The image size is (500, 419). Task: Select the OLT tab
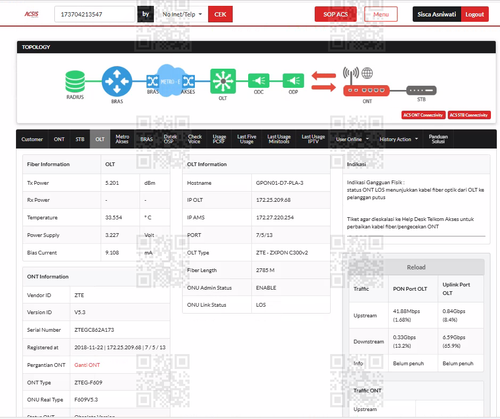(100, 139)
